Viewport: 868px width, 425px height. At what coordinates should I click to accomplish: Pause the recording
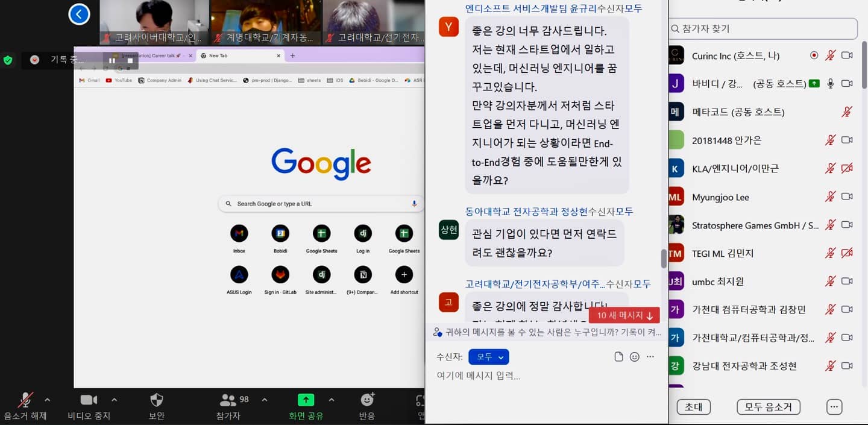tap(112, 60)
